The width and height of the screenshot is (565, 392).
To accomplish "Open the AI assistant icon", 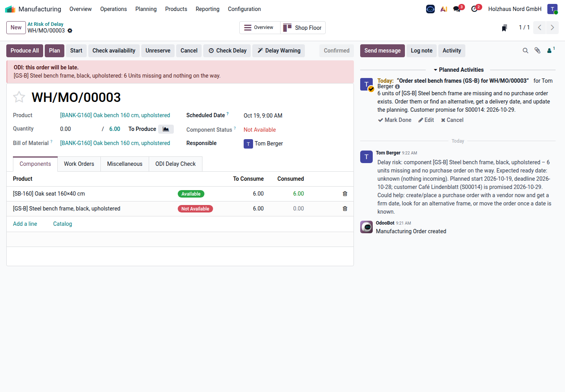I will [444, 9].
